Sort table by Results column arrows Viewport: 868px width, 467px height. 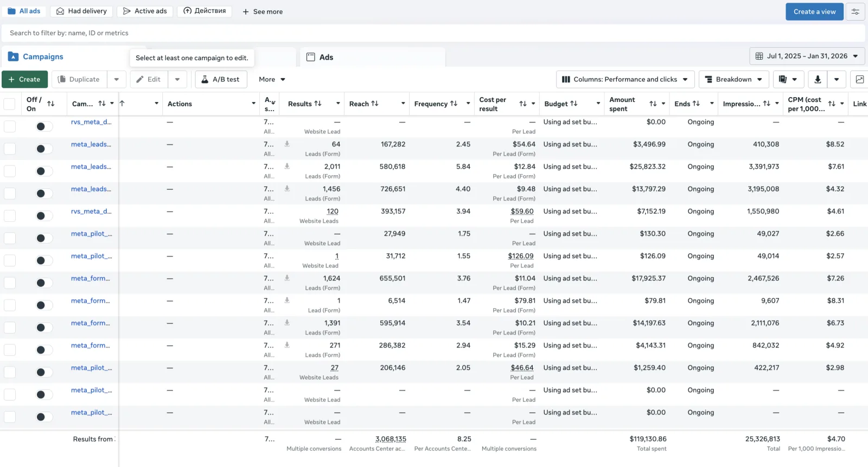(x=318, y=104)
